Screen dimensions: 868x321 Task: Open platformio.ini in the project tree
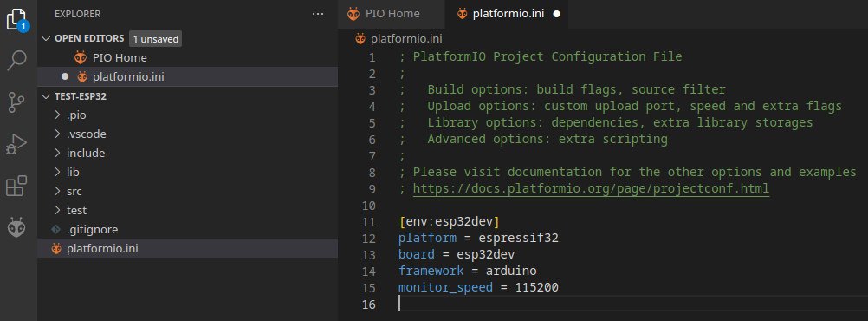coord(188,249)
